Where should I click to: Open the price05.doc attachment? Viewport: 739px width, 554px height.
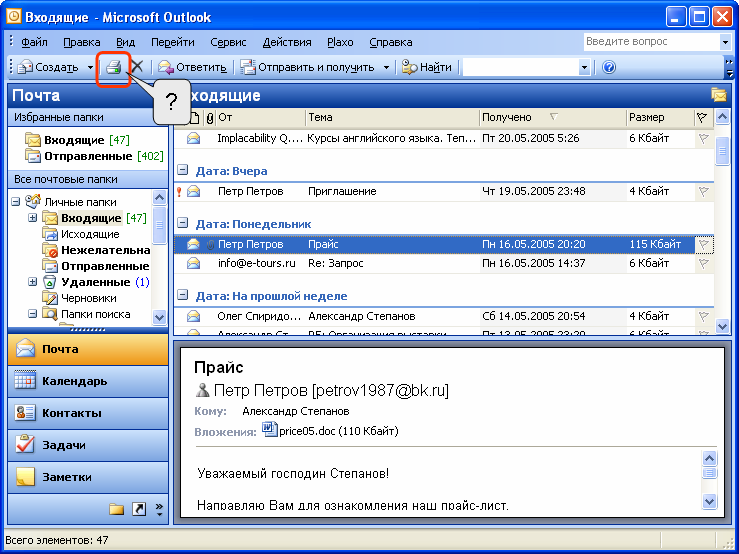330,430
